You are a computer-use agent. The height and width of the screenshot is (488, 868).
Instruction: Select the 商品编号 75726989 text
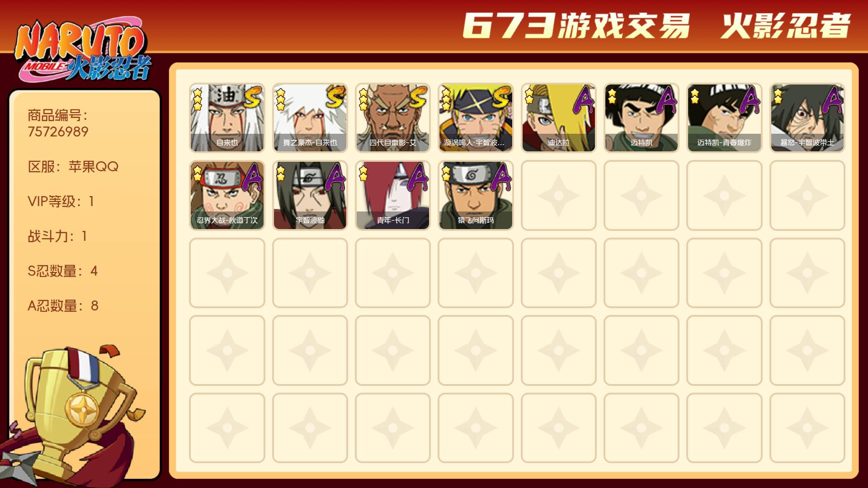click(x=58, y=123)
